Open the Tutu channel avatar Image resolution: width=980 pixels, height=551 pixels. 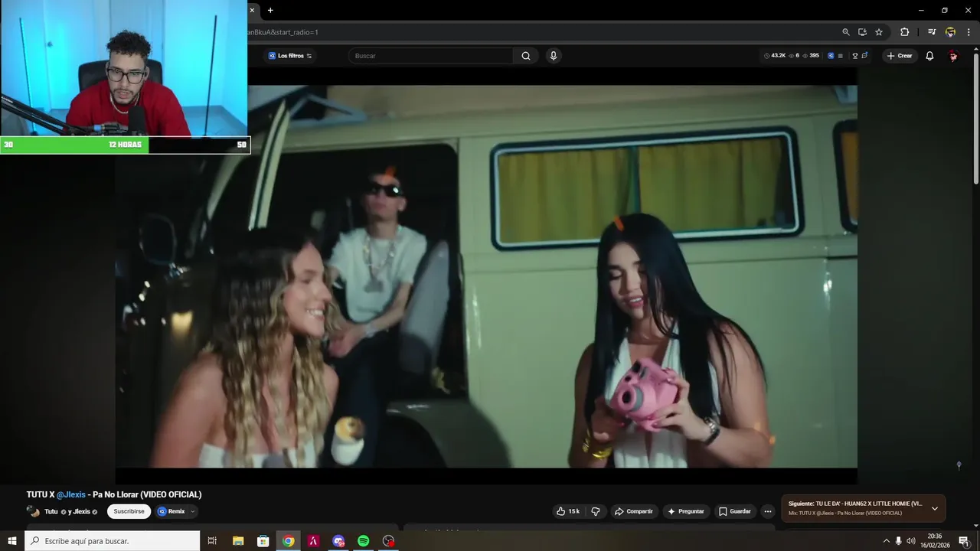point(33,511)
